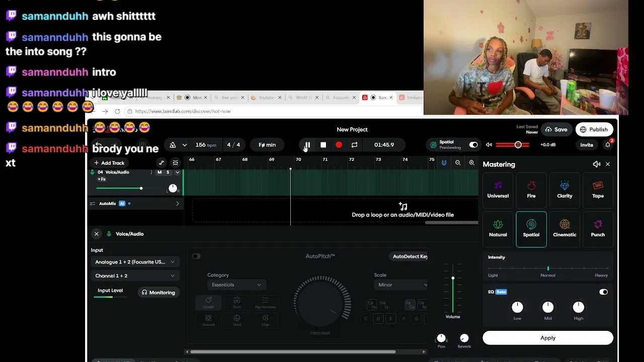The image size is (644, 362).
Task: Click the AutoDetect Key button
Action: point(408,256)
